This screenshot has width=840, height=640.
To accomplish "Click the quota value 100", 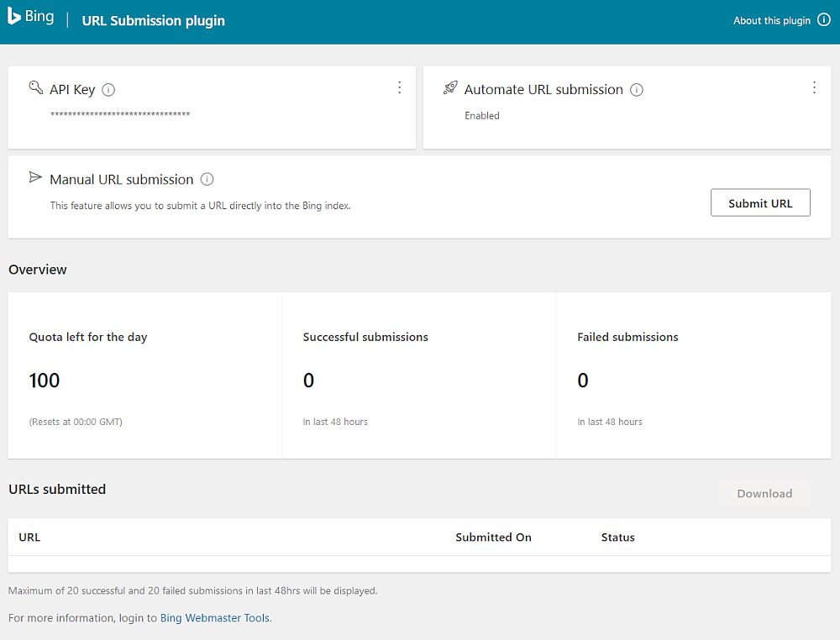I will [45, 380].
